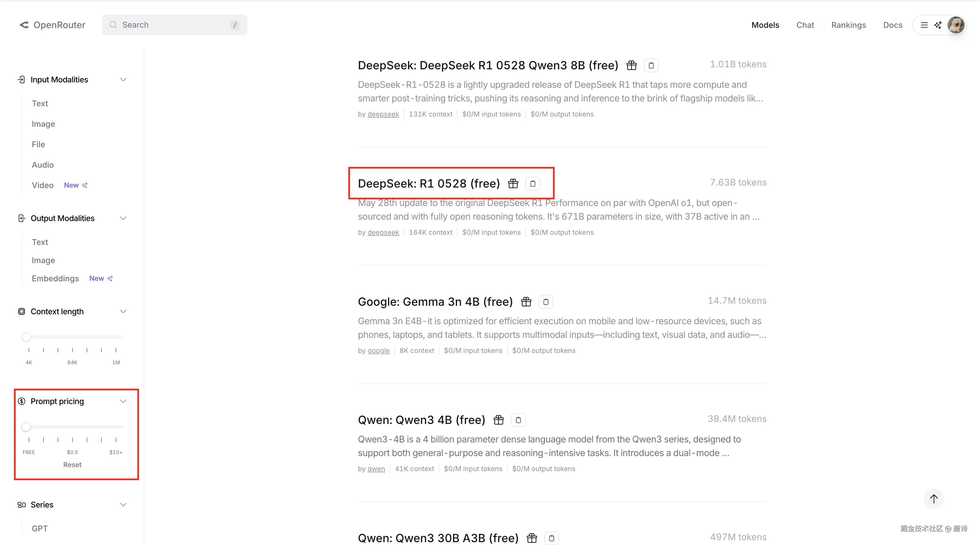Reset the prompt pricing filter
Viewport: 980px width, 545px height.
coord(72,465)
